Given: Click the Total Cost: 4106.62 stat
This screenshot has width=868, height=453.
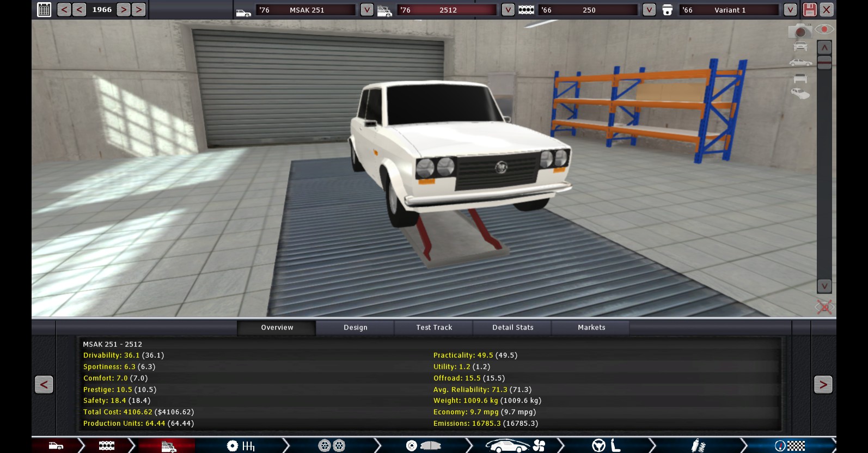Looking at the screenshot, I should point(138,412).
